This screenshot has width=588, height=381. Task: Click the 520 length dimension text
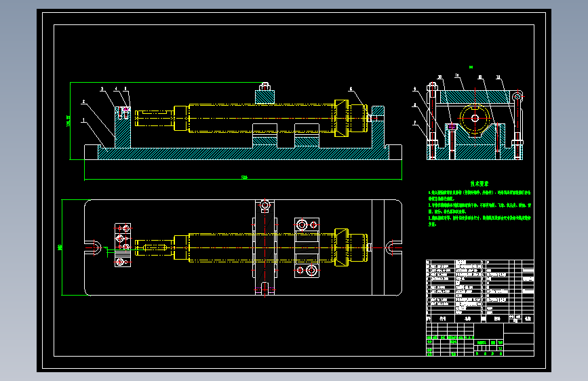point(244,178)
